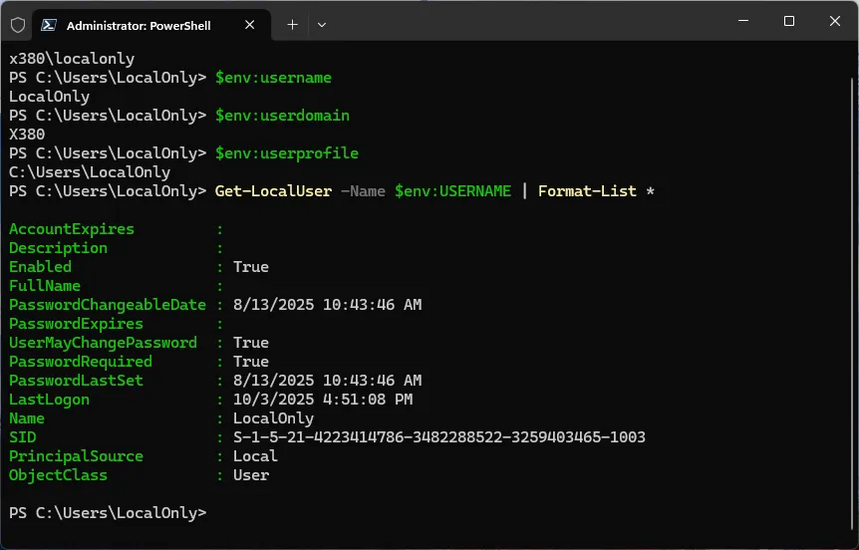Click the administrator shield icon
859x550 pixels.
tap(17, 24)
